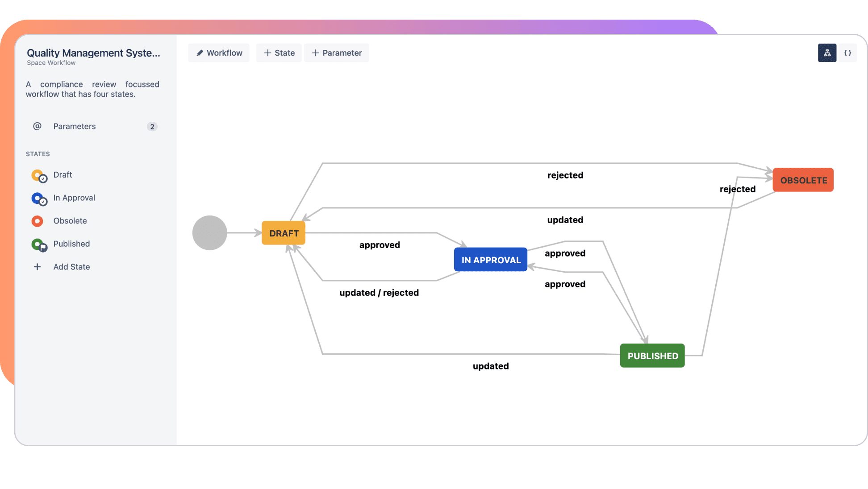The image size is (868, 489).
Task: Click the Add State icon
Action: coord(36,266)
